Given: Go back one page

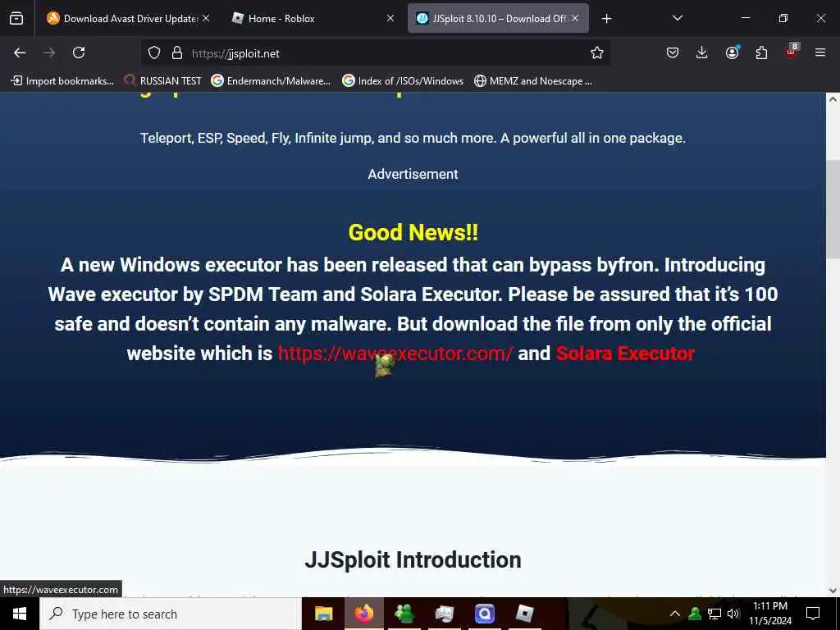Looking at the screenshot, I should [x=20, y=52].
